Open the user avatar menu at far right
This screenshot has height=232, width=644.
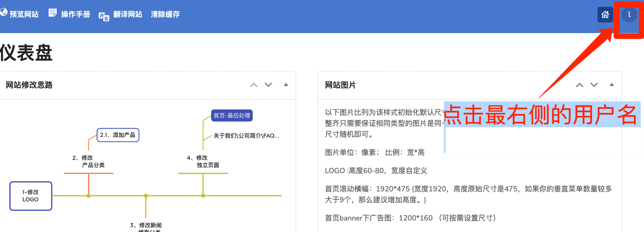click(629, 15)
